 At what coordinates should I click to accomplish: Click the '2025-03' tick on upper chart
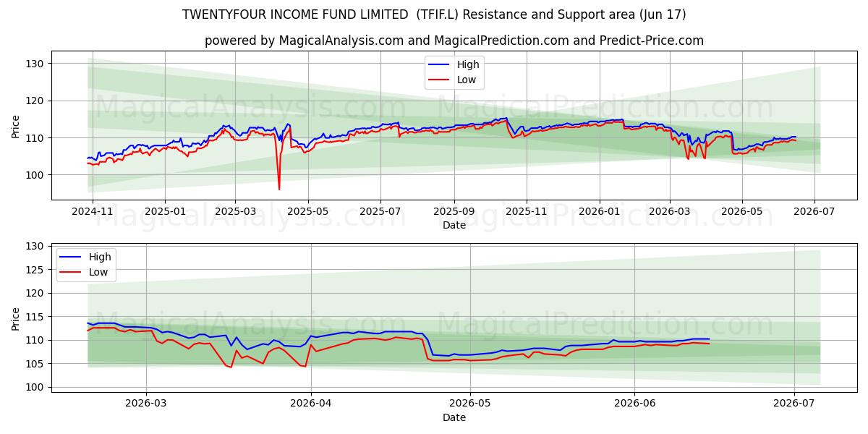235,211
